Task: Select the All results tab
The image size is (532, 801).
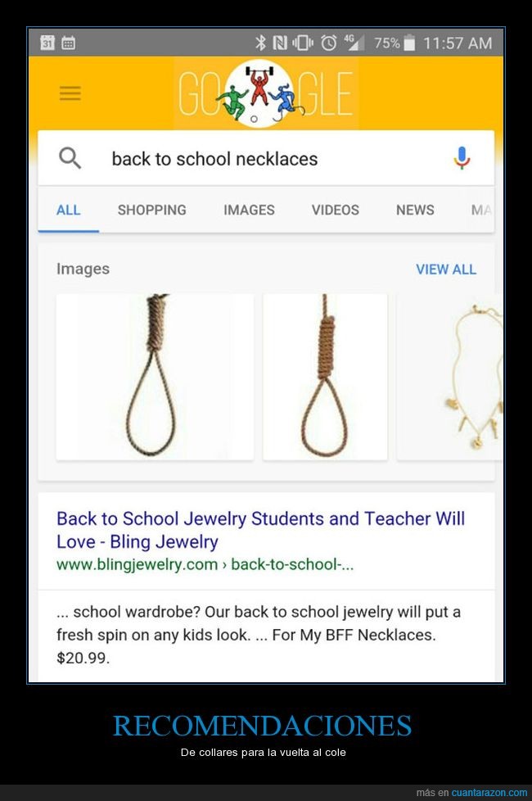Action: coord(69,210)
